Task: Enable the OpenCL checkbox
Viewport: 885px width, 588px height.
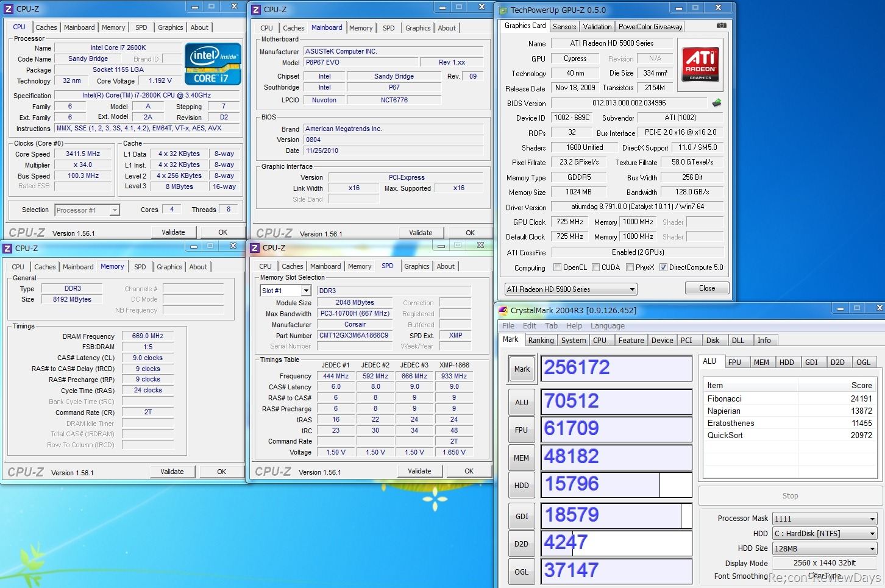Action: tap(557, 267)
